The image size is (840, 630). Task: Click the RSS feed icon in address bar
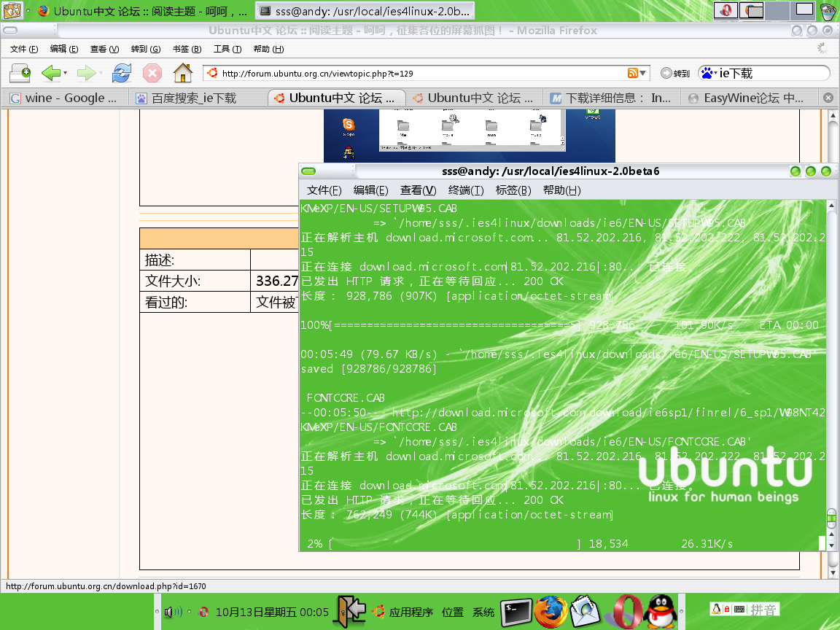[633, 73]
